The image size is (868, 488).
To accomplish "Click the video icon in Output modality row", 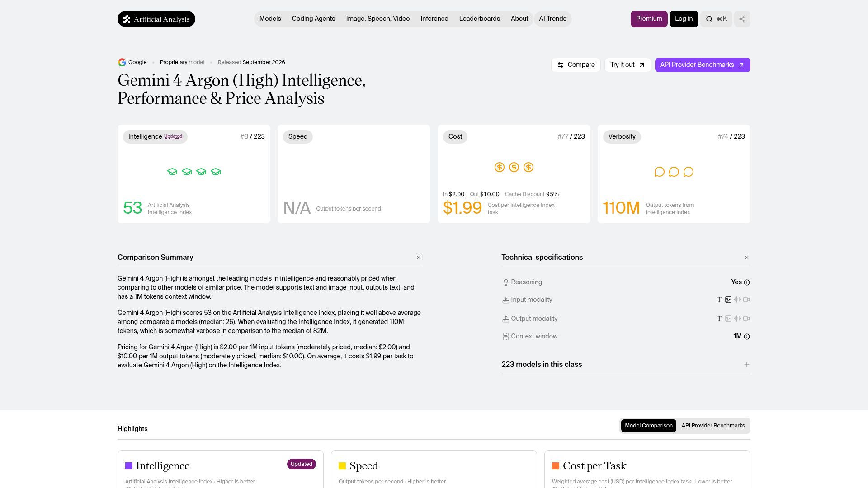I will (746, 319).
